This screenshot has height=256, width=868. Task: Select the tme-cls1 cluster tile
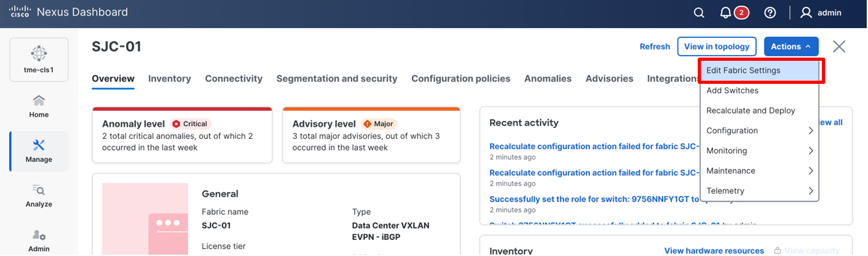pyautogui.click(x=39, y=59)
